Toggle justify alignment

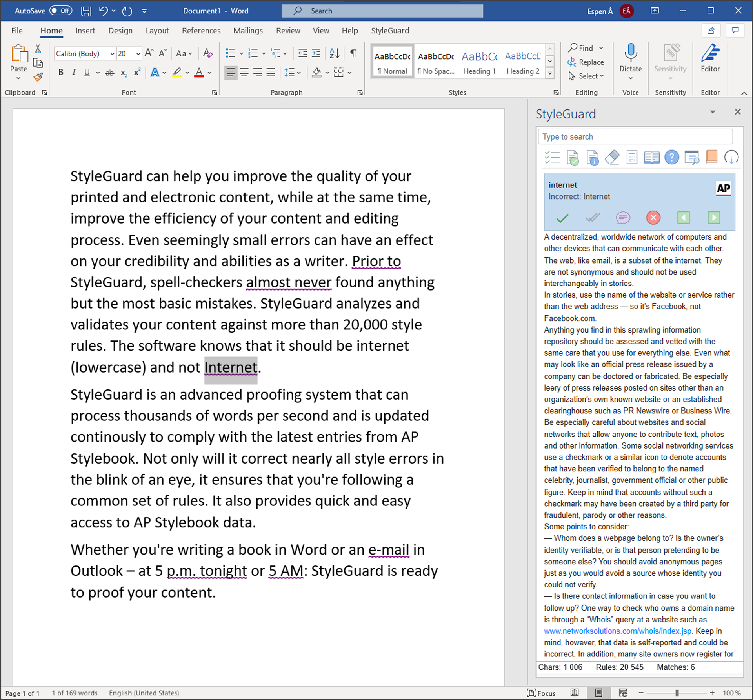(271, 73)
